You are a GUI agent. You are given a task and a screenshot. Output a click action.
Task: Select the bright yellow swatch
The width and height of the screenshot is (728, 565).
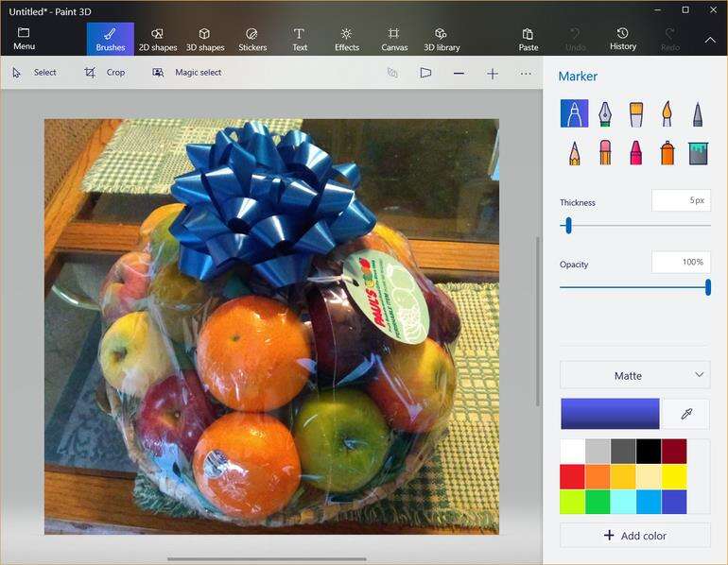pos(674,477)
